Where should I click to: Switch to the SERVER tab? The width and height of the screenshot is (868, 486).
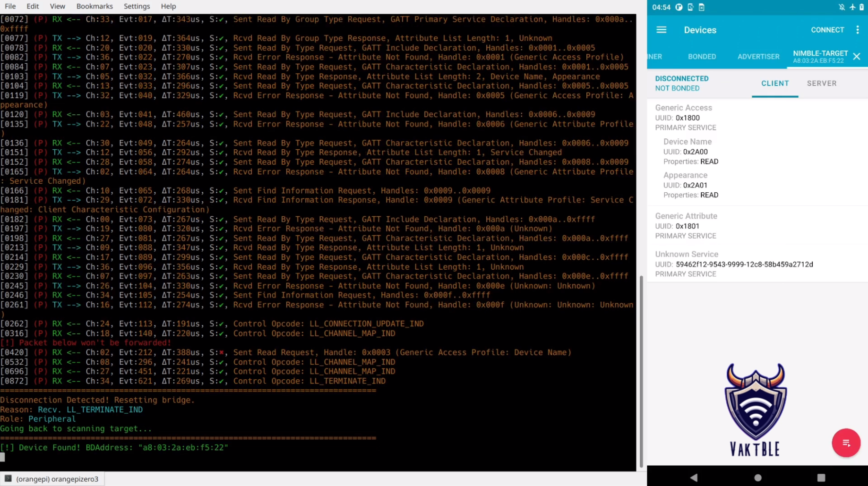point(822,83)
